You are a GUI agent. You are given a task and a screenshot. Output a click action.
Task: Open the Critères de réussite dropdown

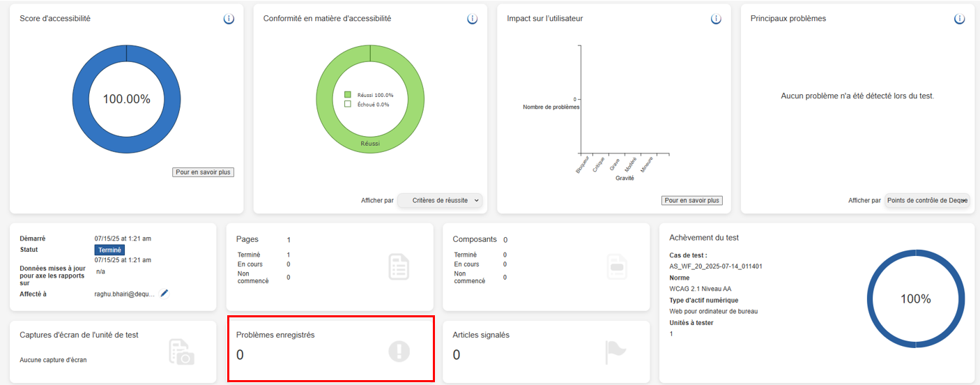click(x=441, y=201)
